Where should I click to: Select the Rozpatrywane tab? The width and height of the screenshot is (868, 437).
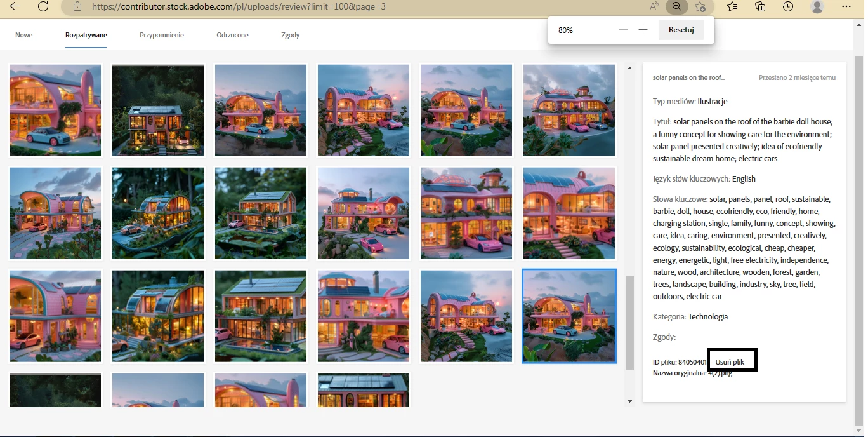click(x=86, y=35)
